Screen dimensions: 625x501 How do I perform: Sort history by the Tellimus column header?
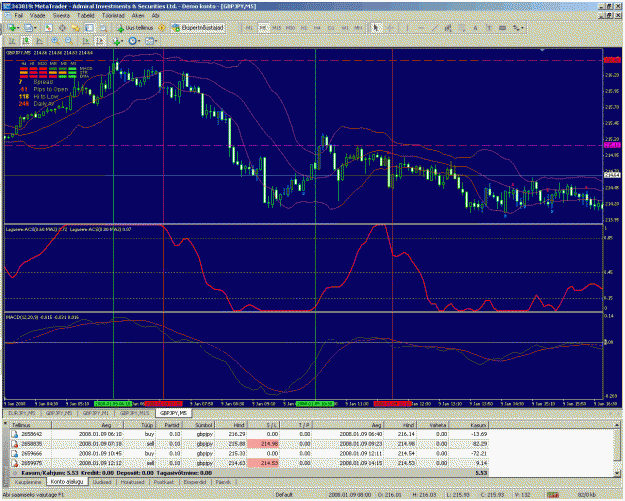(x=29, y=425)
